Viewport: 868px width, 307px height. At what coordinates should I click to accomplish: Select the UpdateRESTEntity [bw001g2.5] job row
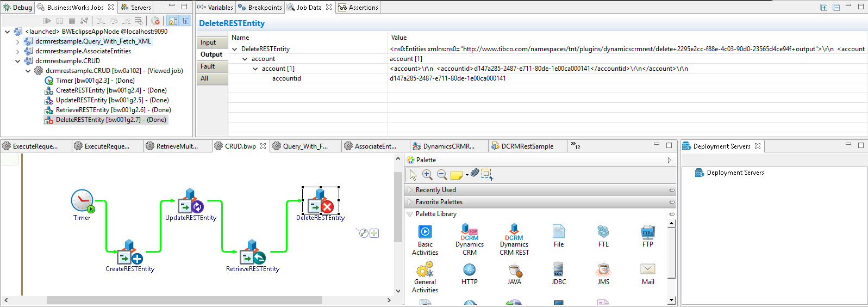[x=106, y=100]
